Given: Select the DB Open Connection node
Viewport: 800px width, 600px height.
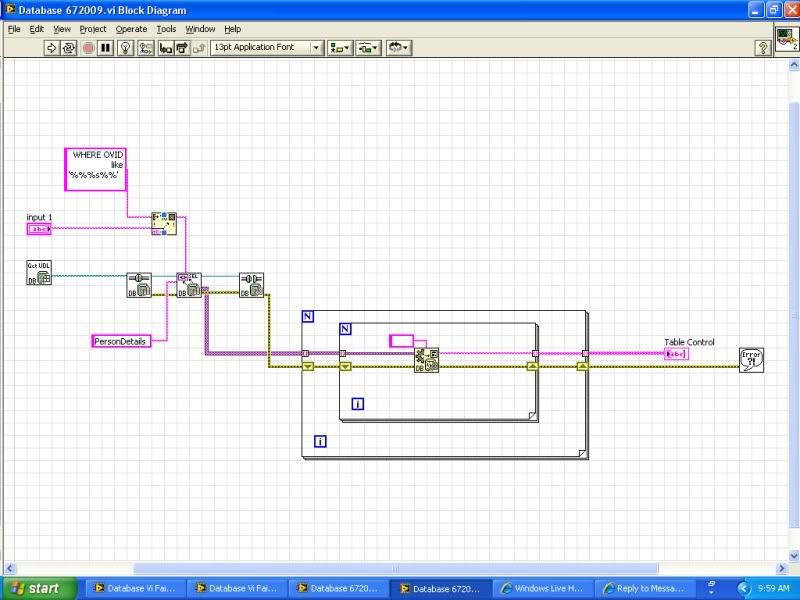Looking at the screenshot, I should point(138,285).
